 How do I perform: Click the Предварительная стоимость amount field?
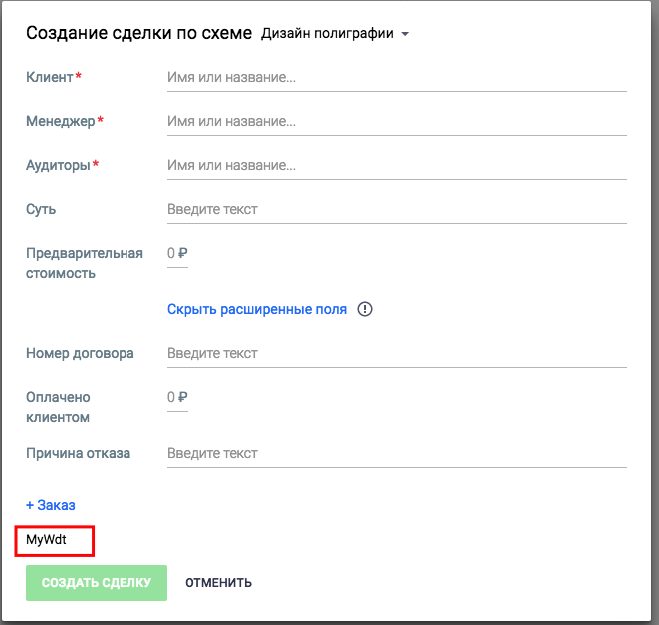(x=177, y=254)
